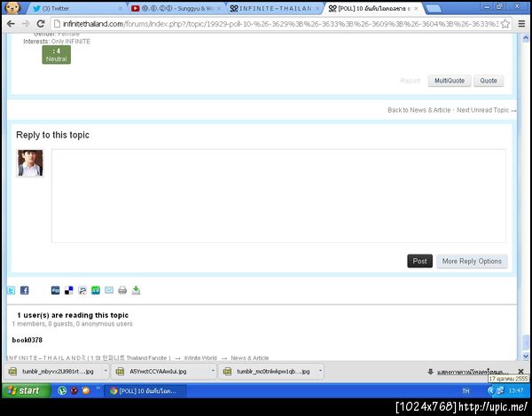Image resolution: width=532 pixels, height=416 pixels.
Task: Report this post
Action: (x=411, y=81)
